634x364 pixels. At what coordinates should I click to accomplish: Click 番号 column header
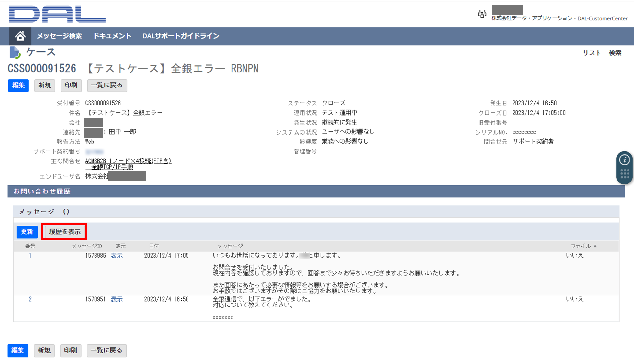pos(30,246)
